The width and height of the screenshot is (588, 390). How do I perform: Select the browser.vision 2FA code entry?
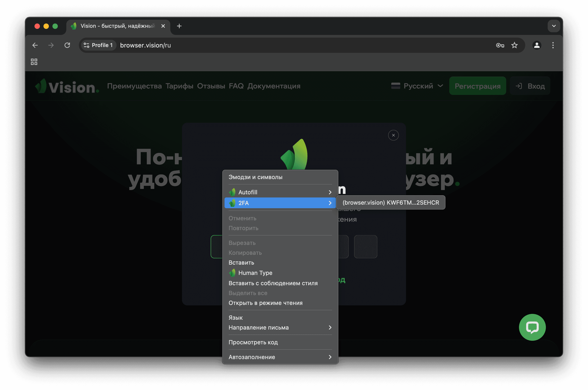coord(390,203)
